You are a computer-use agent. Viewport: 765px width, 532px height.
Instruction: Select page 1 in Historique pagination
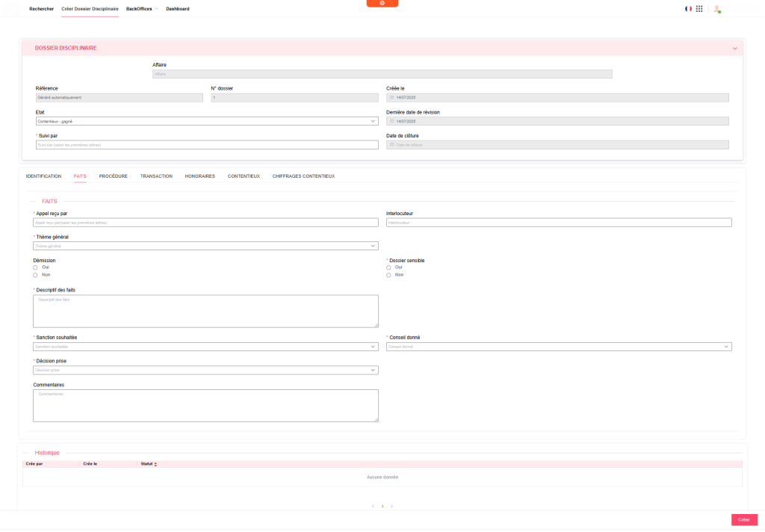(382, 506)
